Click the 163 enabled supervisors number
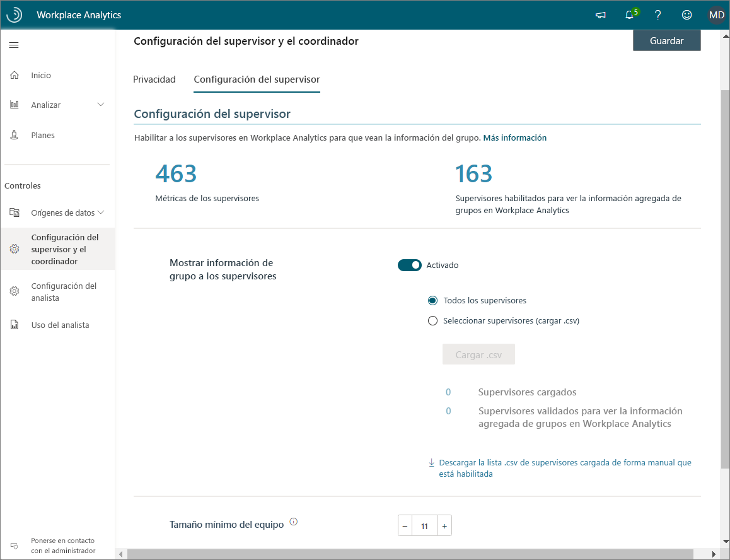 pyautogui.click(x=473, y=174)
